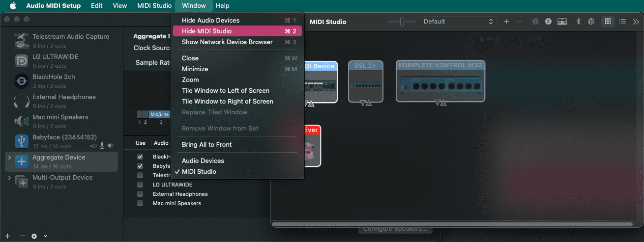Show more toolbar items via double chevron

click(636, 22)
